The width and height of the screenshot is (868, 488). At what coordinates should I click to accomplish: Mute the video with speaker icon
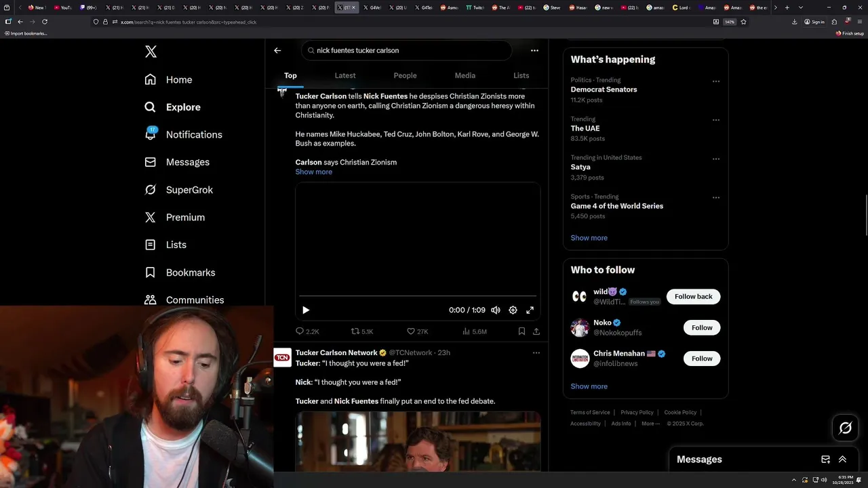pyautogui.click(x=496, y=310)
